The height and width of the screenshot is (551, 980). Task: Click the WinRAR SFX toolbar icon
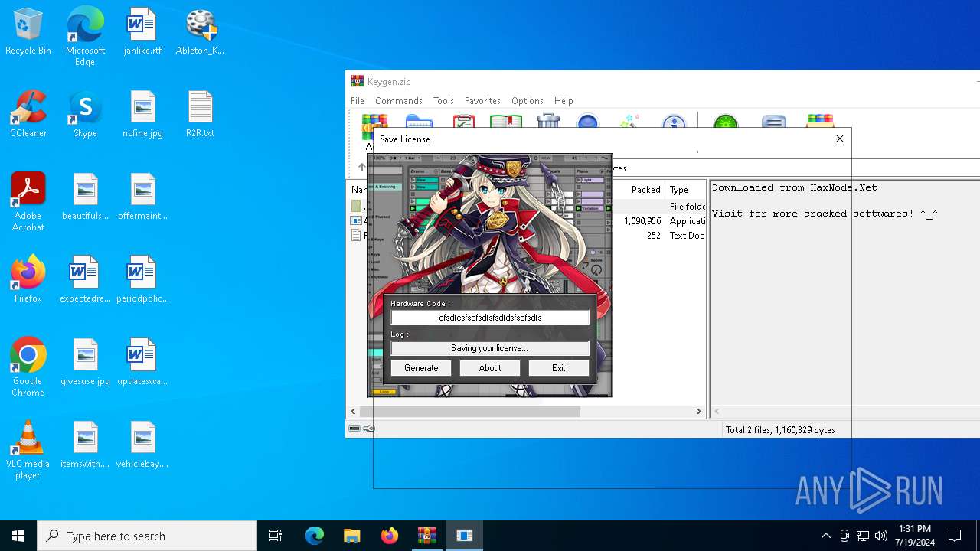(x=820, y=121)
